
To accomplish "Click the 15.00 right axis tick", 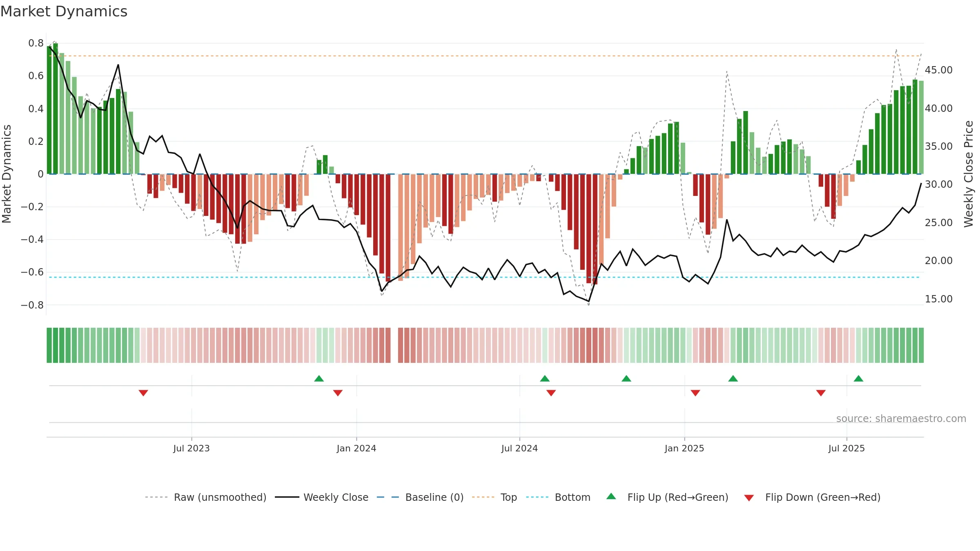I will point(939,299).
